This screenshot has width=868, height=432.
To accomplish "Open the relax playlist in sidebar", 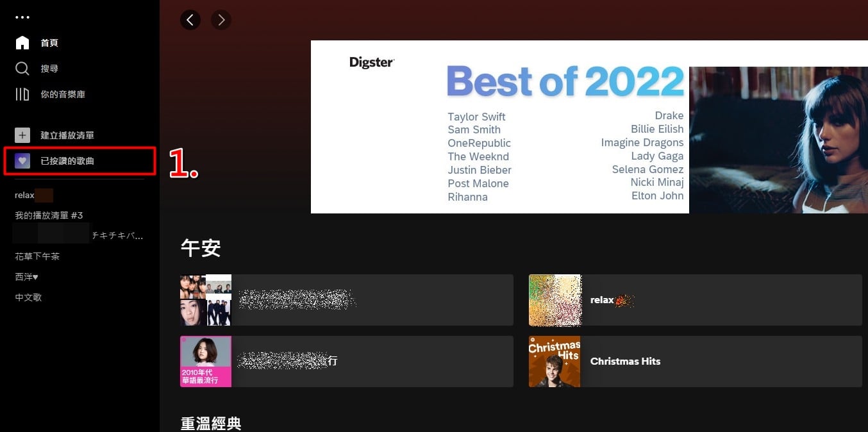I will [24, 195].
